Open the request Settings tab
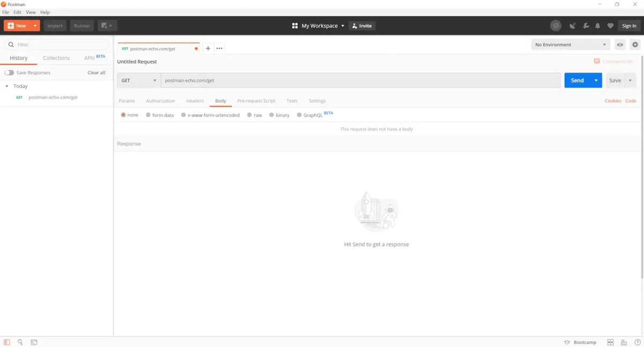Screen dimensions: 644x347 coord(317,101)
